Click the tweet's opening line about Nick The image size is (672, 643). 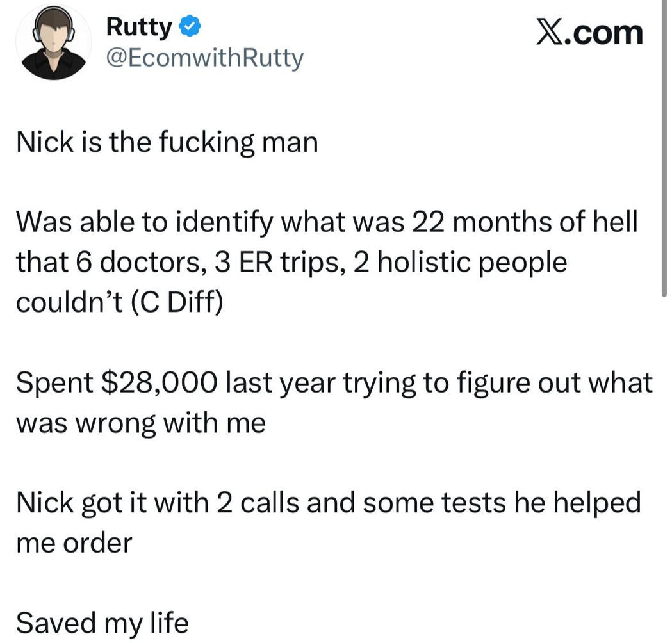tap(167, 142)
